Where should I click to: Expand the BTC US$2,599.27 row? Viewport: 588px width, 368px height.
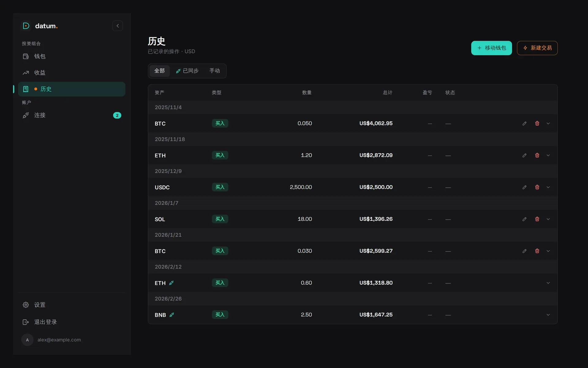(548, 251)
